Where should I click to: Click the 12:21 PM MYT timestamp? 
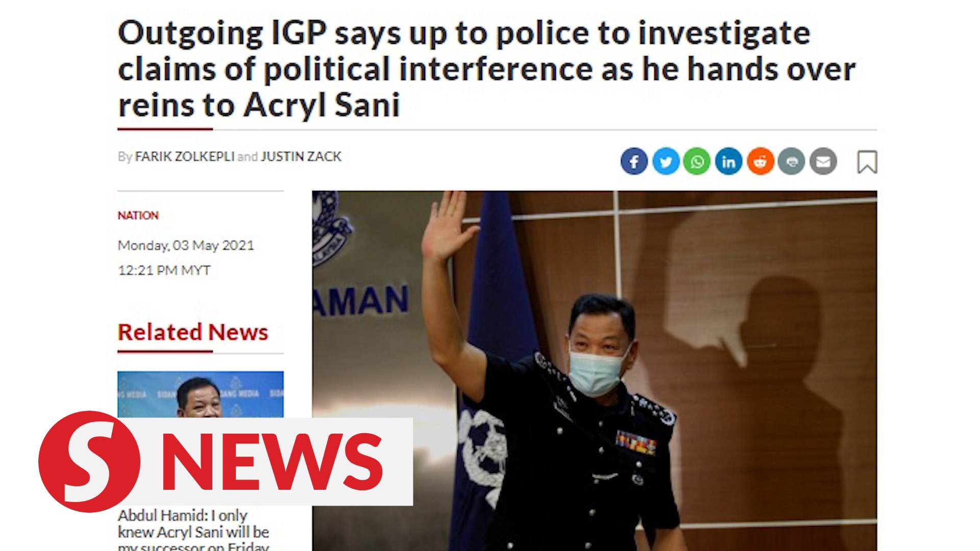tap(164, 270)
